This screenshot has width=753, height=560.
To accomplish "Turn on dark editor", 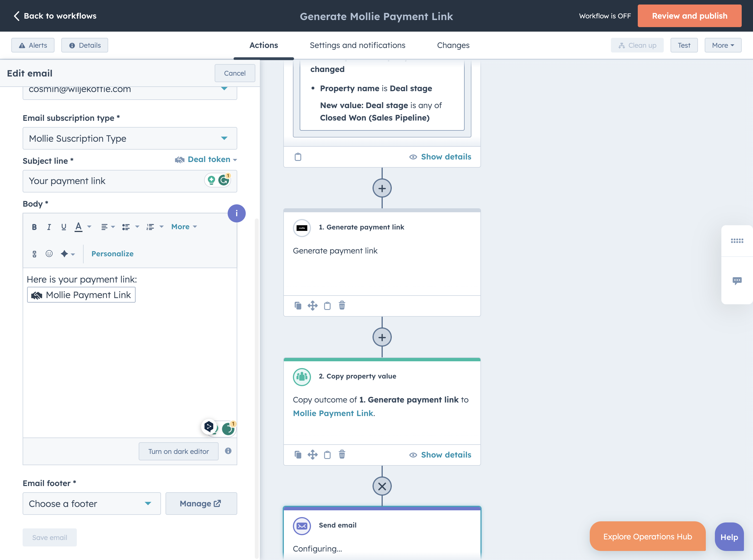I will click(179, 452).
